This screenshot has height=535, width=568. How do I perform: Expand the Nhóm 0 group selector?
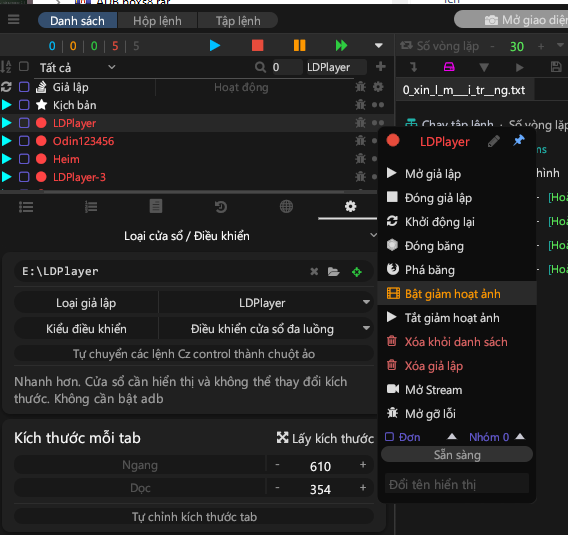[520, 436]
